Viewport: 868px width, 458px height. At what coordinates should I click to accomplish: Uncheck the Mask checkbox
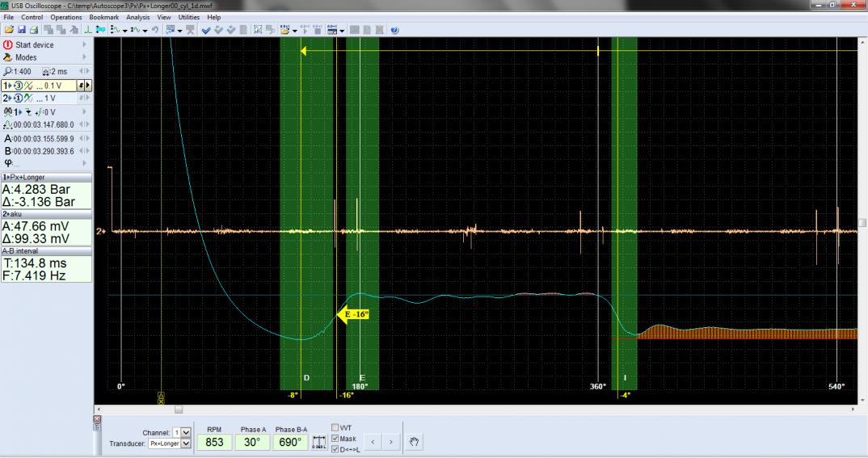pos(335,439)
